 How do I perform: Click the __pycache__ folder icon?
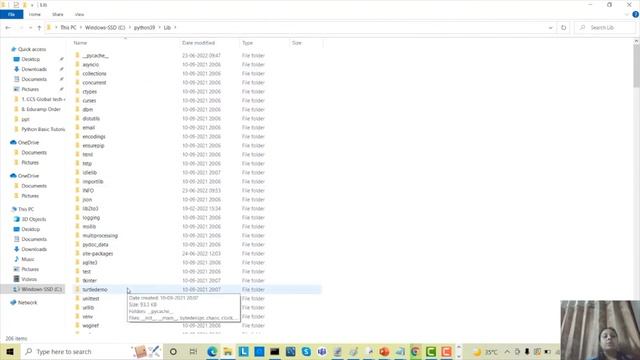(x=78, y=55)
